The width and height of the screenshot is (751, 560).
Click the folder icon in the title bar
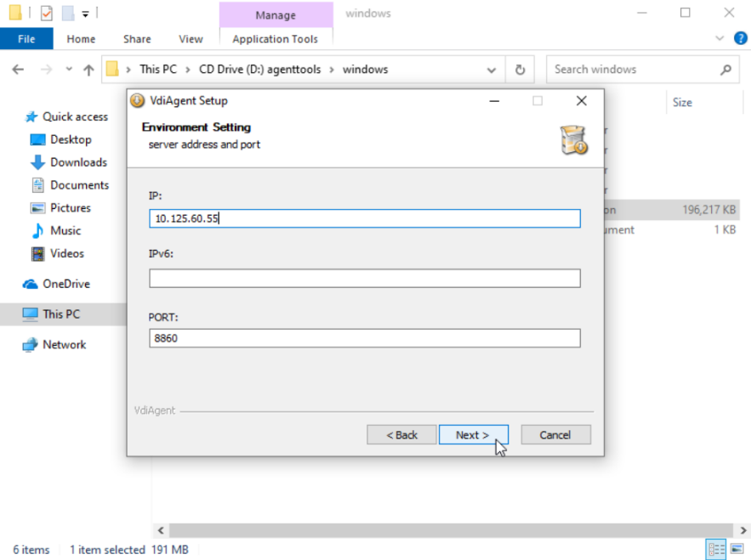tap(15, 13)
